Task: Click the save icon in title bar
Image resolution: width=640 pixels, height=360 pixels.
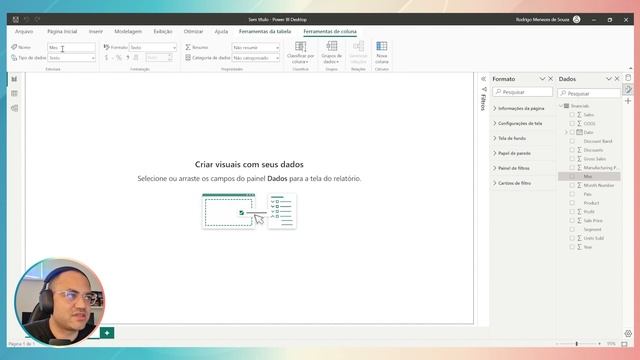Action: [x=16, y=20]
